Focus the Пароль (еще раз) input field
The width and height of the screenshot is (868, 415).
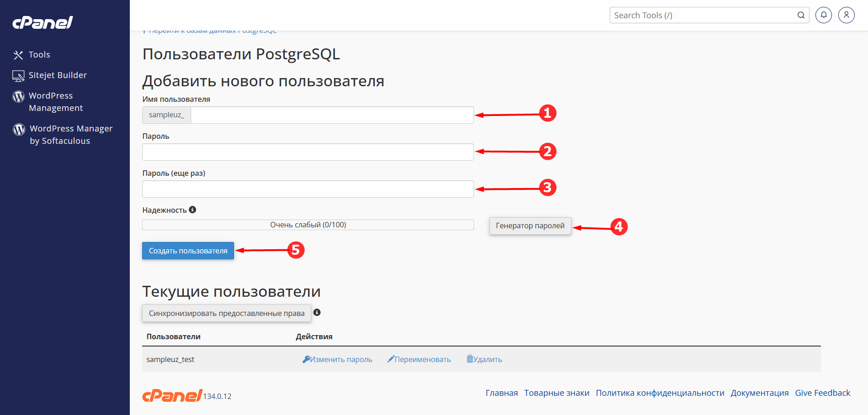tap(308, 189)
